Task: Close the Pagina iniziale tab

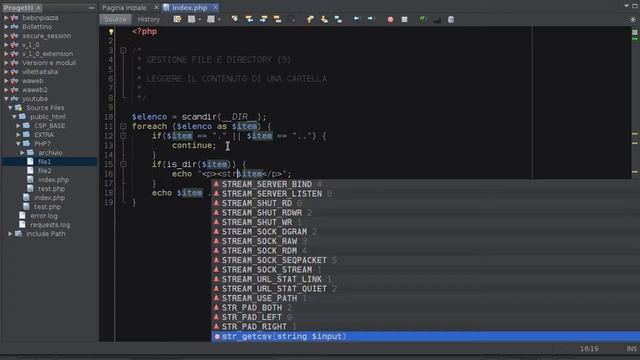Action: (156, 8)
